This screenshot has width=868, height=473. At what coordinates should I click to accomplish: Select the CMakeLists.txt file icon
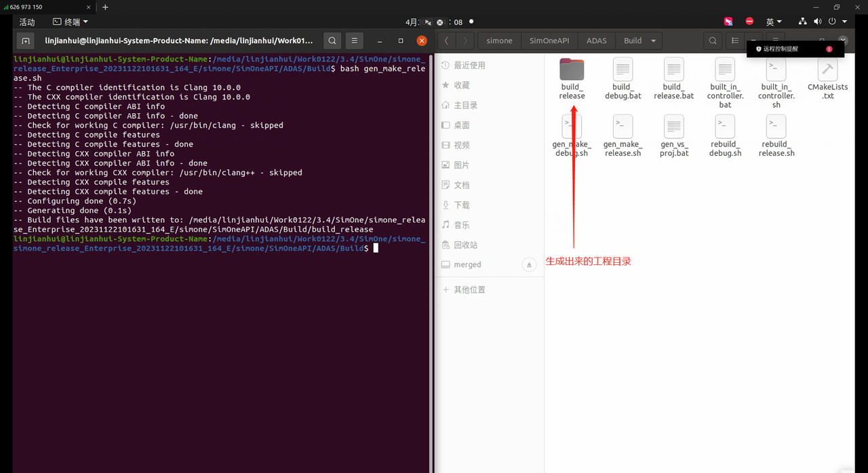click(x=827, y=70)
